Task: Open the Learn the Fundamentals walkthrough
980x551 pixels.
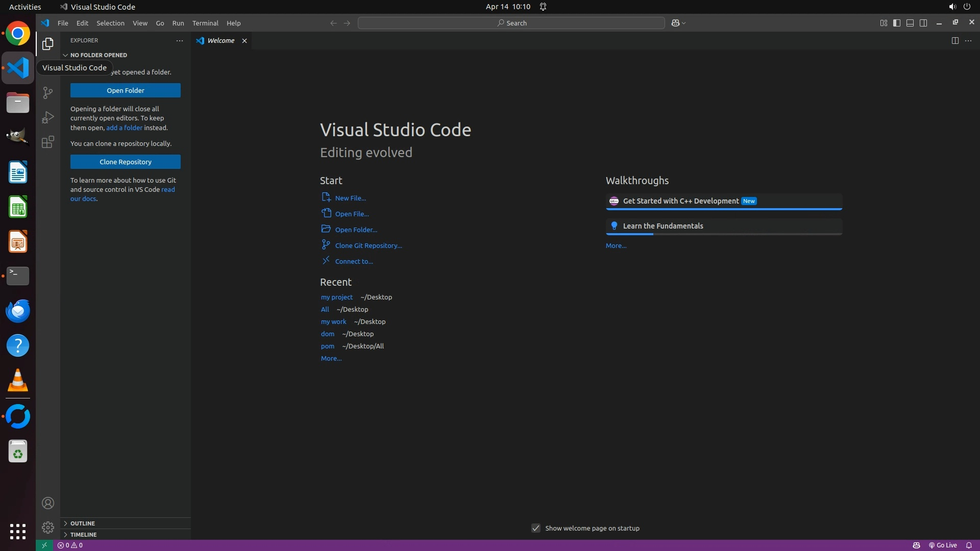Action: click(663, 226)
